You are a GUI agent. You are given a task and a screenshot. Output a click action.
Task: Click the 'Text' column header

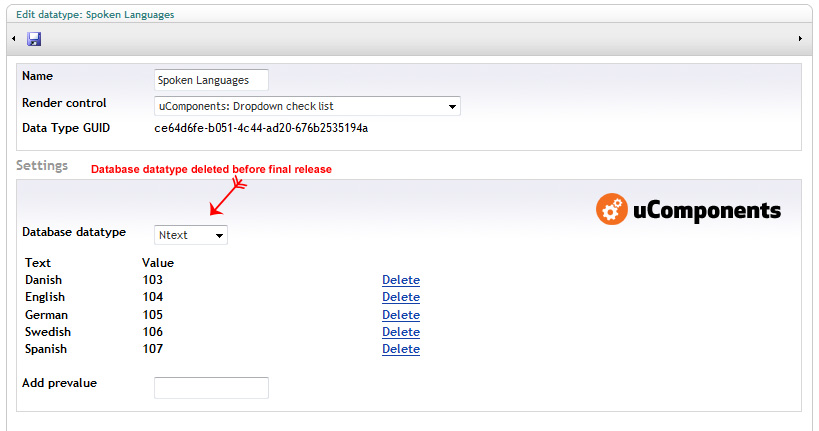(38, 263)
